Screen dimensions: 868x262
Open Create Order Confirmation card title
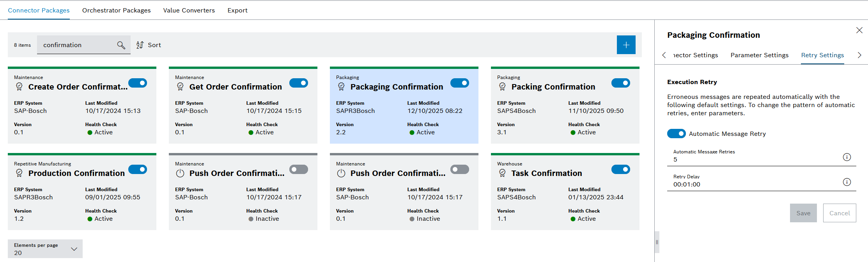click(x=78, y=87)
